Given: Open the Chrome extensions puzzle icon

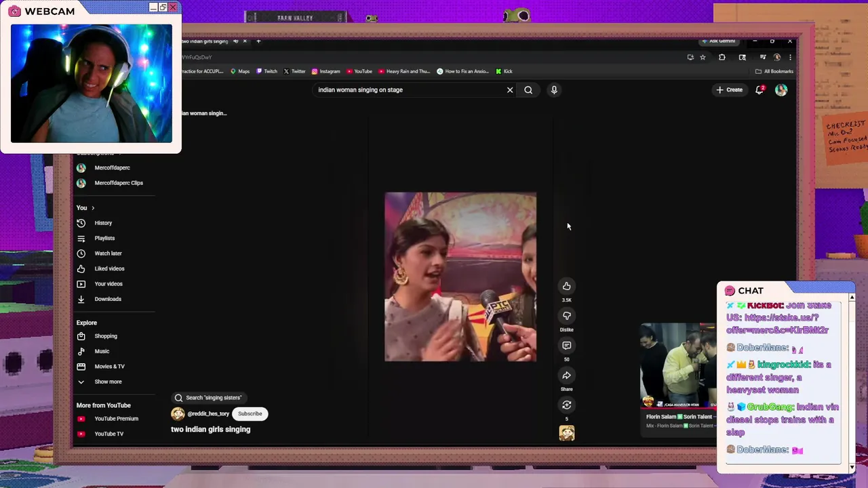Looking at the screenshot, I should point(722,58).
